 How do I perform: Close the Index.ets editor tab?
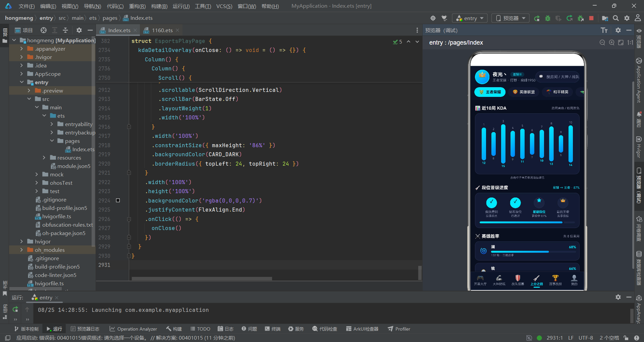tap(135, 30)
